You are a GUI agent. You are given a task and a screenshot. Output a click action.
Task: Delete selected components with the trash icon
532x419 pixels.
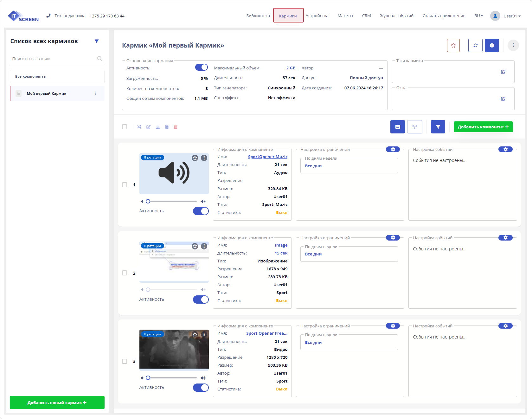(x=176, y=127)
